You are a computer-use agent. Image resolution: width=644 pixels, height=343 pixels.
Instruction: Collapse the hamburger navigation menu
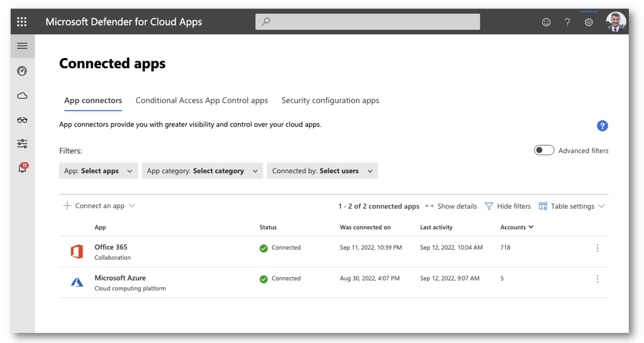(x=22, y=46)
